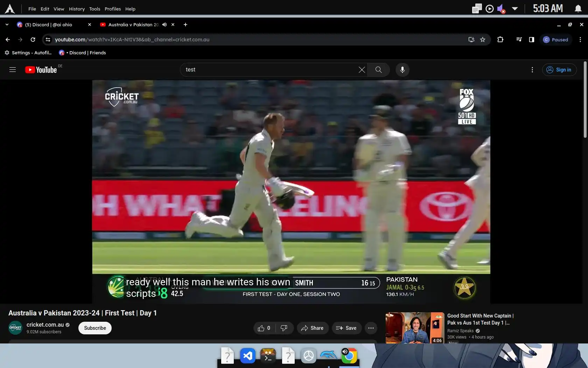Open more actions ellipsis under video

371,328
